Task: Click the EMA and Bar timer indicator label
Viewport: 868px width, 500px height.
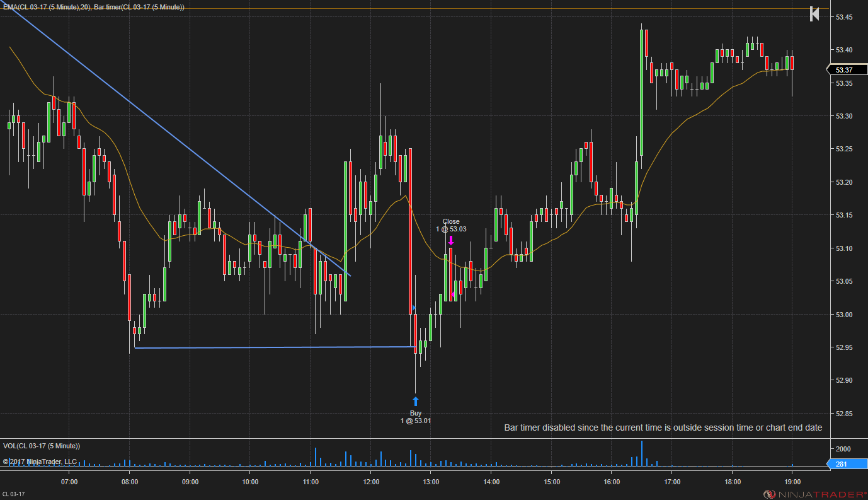Action: 93,7
